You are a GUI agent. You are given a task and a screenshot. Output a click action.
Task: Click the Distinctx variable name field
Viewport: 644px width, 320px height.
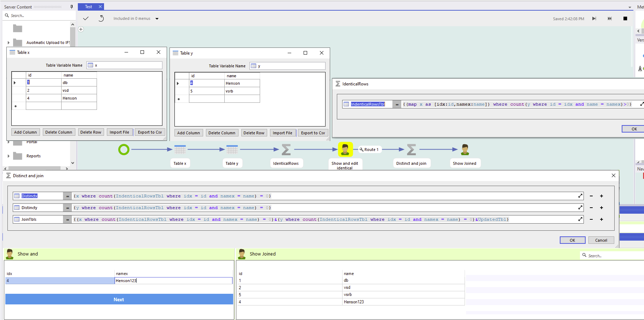pyautogui.click(x=38, y=196)
